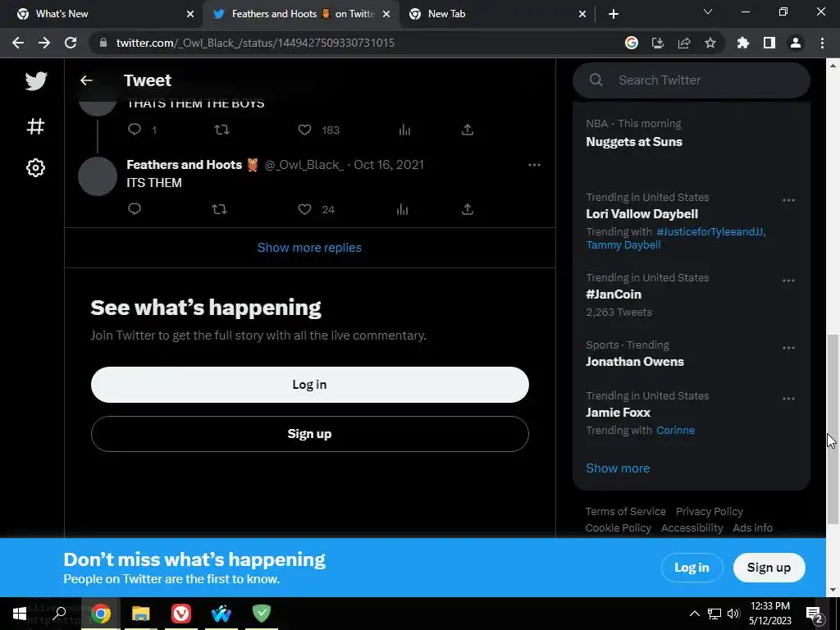840x630 pixels.
Task: Open the Jamie Foxx trend
Action: click(x=618, y=413)
